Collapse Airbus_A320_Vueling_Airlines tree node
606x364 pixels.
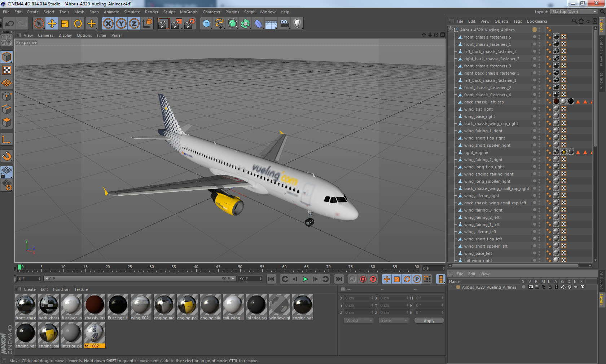click(x=451, y=30)
